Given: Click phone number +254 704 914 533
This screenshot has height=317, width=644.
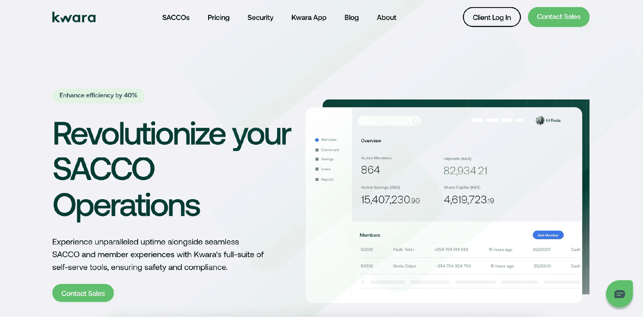Looking at the screenshot, I should (x=451, y=250).
